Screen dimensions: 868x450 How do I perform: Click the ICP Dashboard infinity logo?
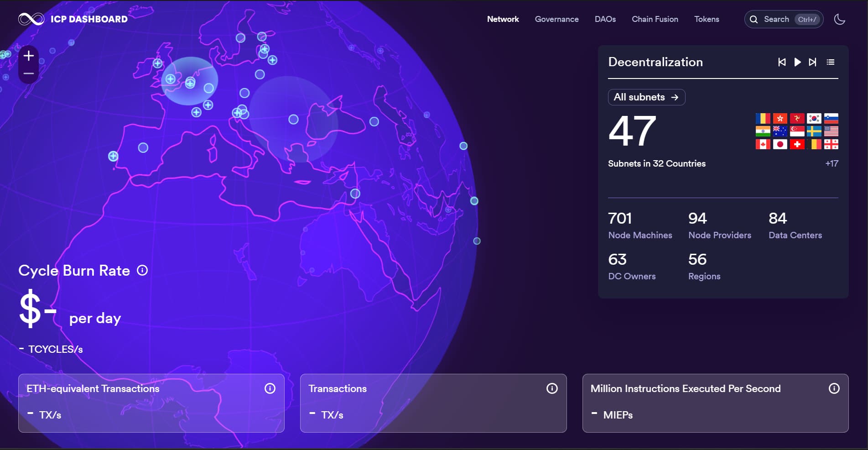pos(31,19)
